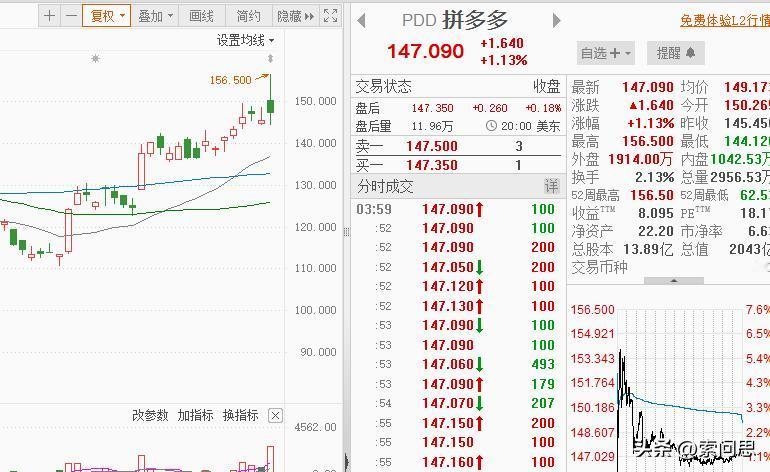Click the 147.160 trade row

[x=458, y=462]
